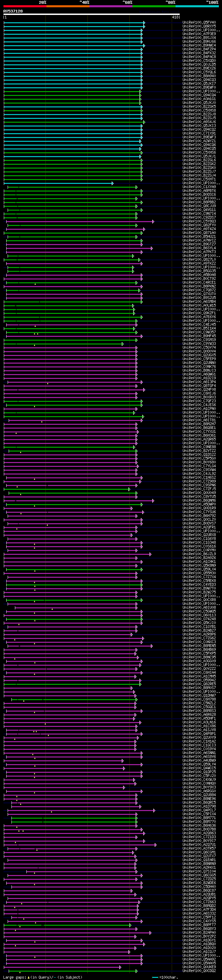Select label UniRef100_A9S4J6
The width and height of the screenshot is (222, 980).
tap(199, 122)
